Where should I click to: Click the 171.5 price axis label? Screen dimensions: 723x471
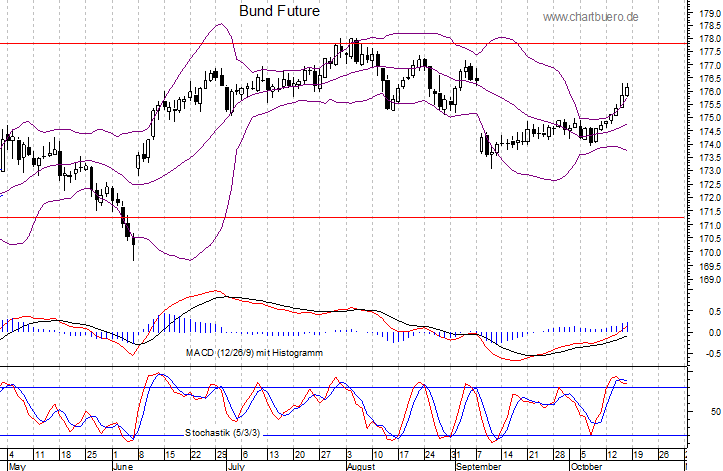pos(710,212)
